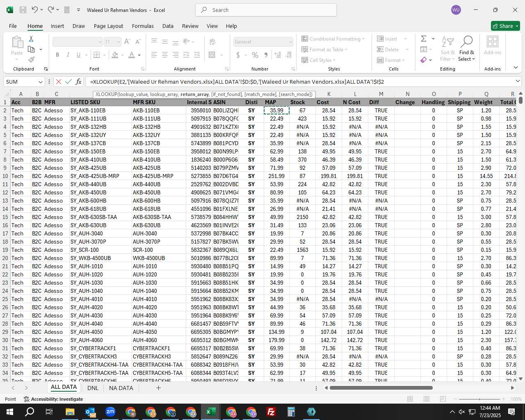Collapse the ribbon with chevron
Viewport: 525px width, 420px height.
click(516, 67)
